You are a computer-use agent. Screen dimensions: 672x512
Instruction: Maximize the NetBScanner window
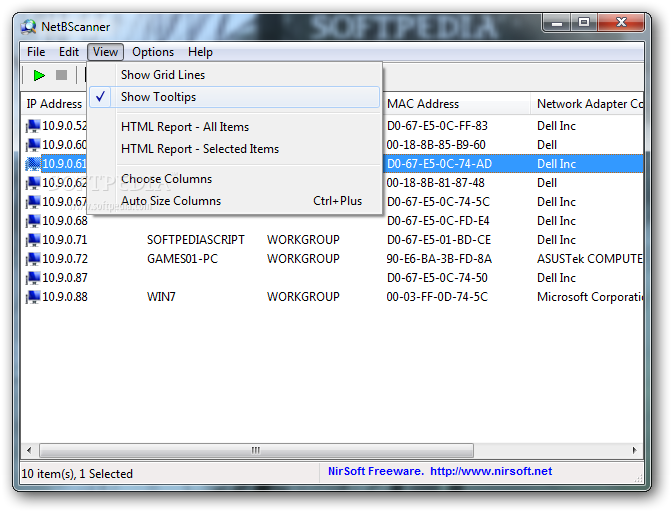tap(584, 23)
